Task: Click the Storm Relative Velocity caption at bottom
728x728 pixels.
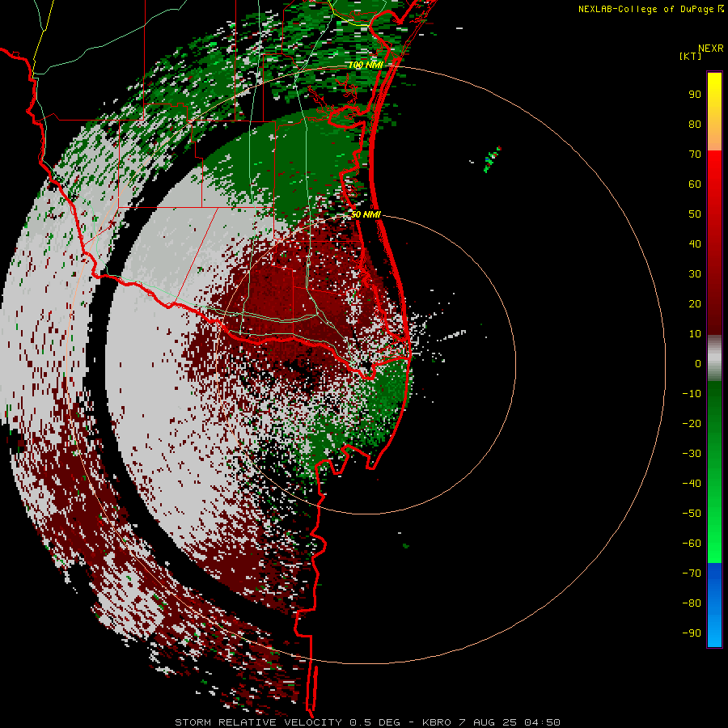Action: tap(367, 722)
